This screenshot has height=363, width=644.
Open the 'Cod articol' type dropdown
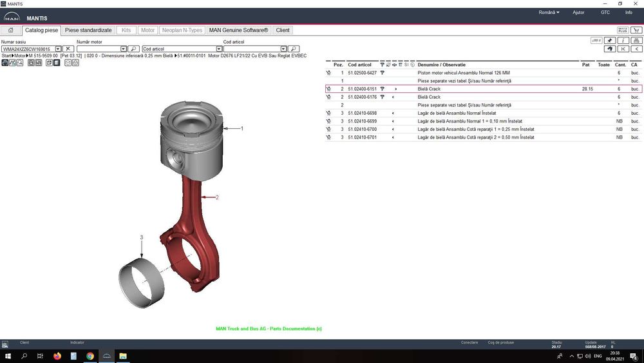[219, 49]
